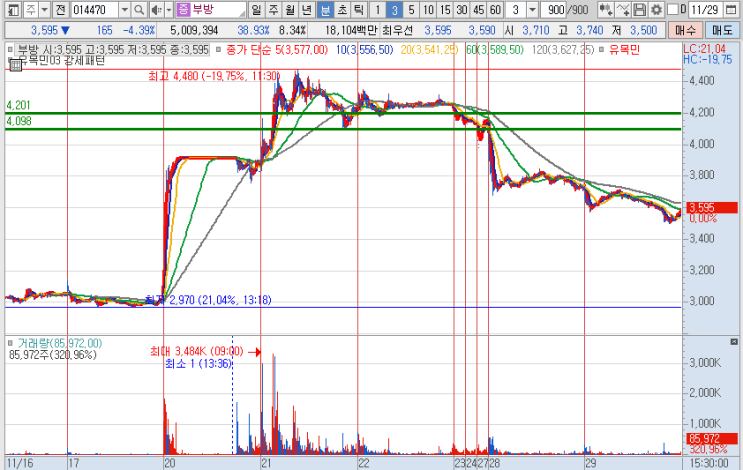Switch to 초 second chart

point(342,9)
